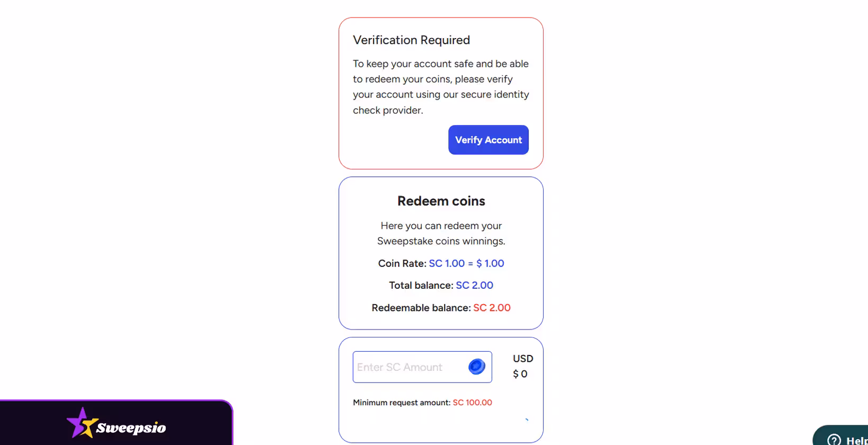Click the minimum request amount SC 100.00
Viewport: 868px width, 445px height.
point(473,403)
